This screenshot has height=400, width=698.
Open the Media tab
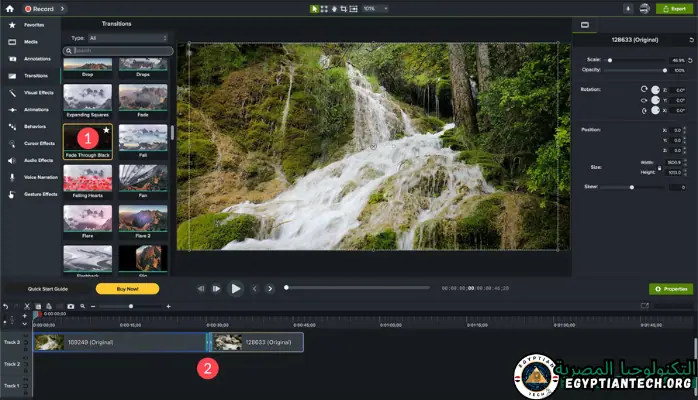click(30, 42)
